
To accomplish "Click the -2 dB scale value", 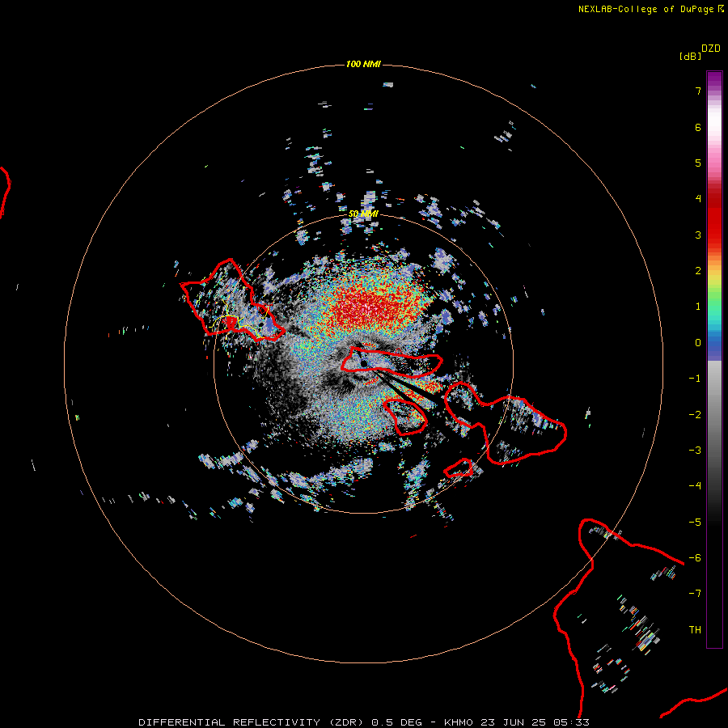I will tap(695, 415).
